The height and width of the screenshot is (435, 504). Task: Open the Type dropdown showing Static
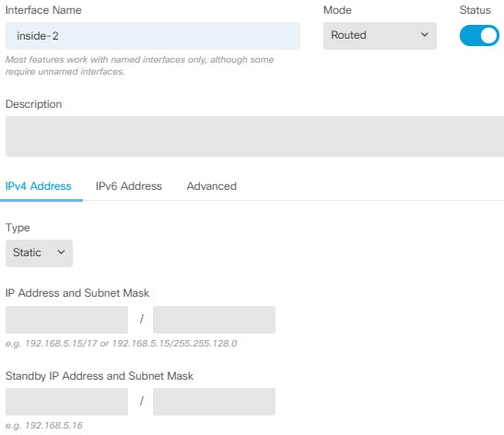[39, 253]
